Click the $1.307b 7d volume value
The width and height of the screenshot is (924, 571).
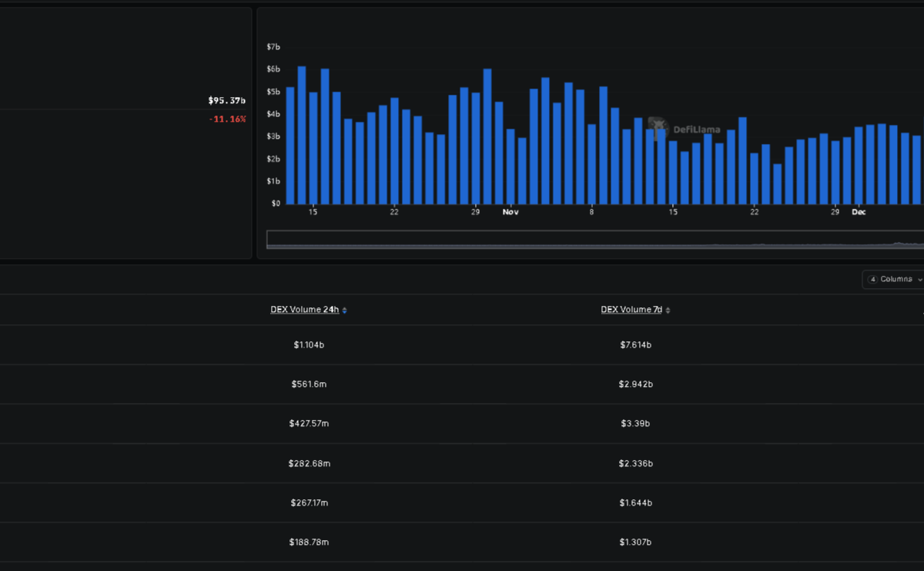635,542
